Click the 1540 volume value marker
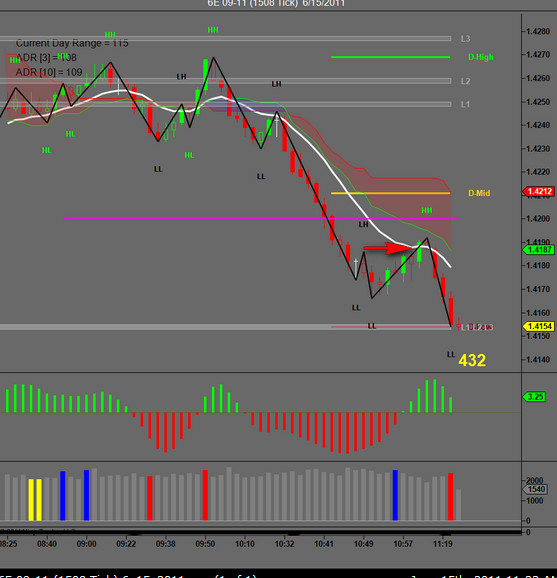557x578 pixels. pos(535,489)
